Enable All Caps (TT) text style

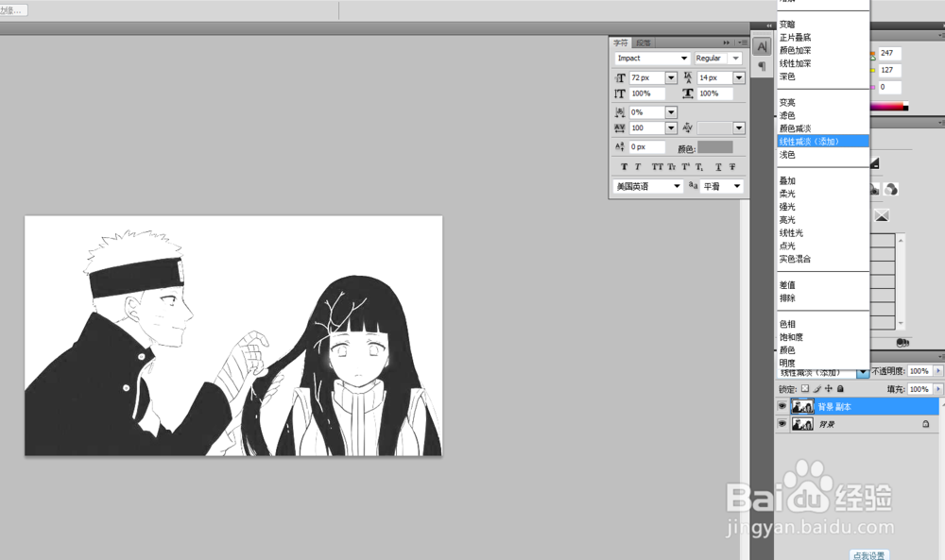coord(657,167)
